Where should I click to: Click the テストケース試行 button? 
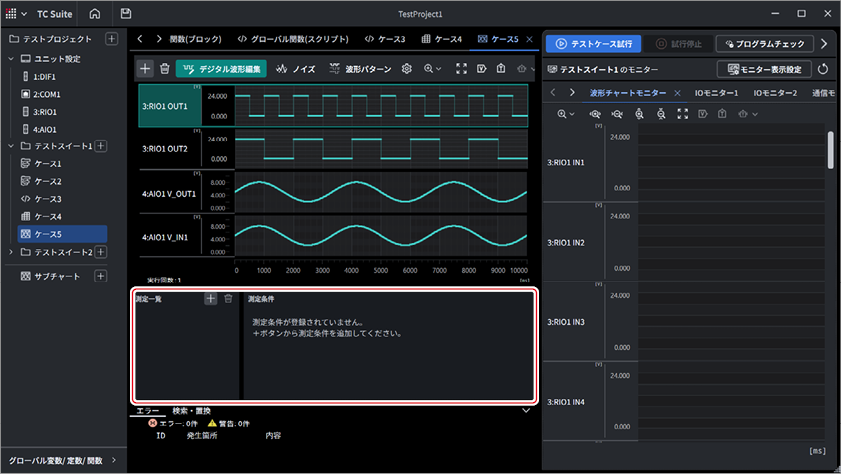(593, 44)
